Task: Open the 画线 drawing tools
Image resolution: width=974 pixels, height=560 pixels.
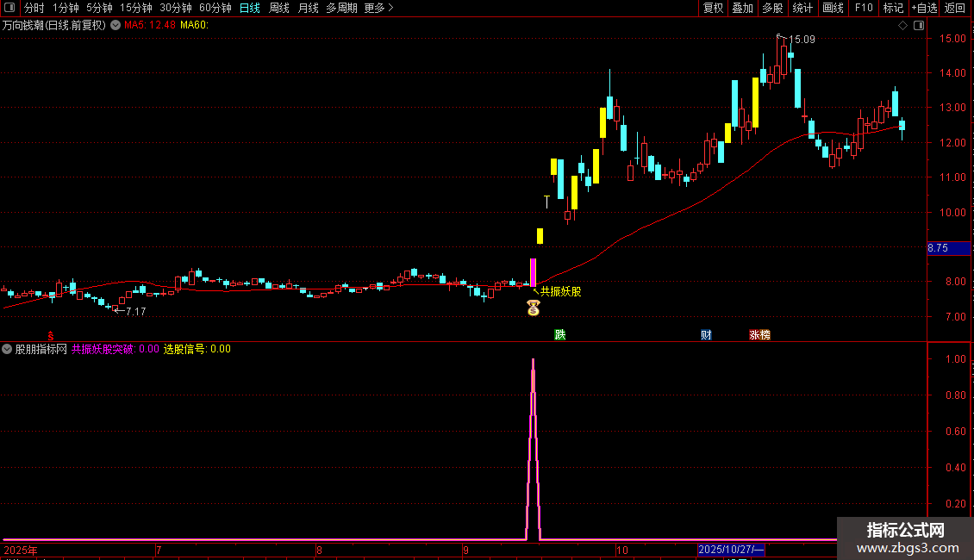Action: pyautogui.click(x=833, y=8)
